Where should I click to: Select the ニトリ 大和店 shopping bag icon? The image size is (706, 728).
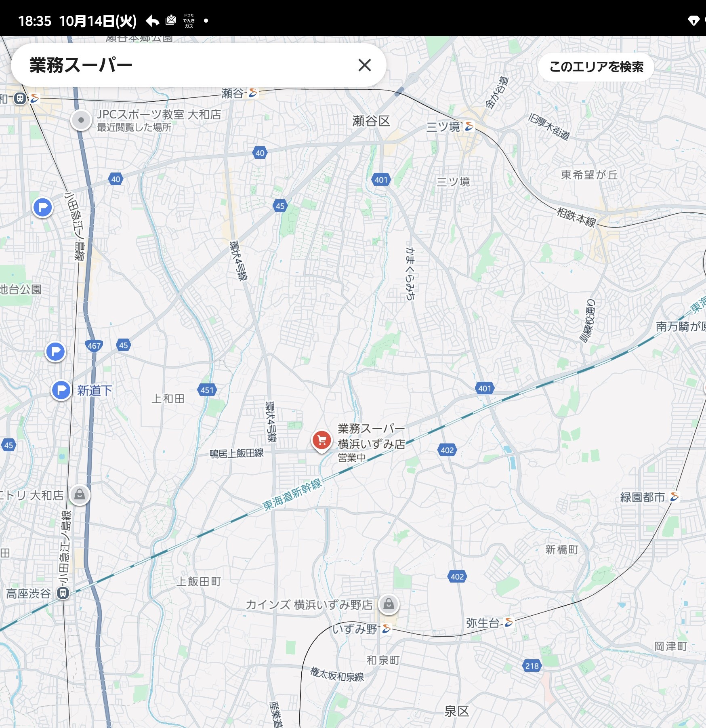(80, 494)
